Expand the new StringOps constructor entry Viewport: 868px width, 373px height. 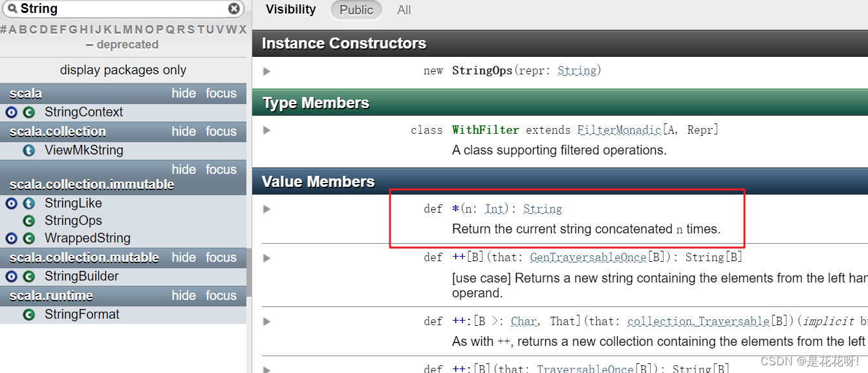click(266, 71)
